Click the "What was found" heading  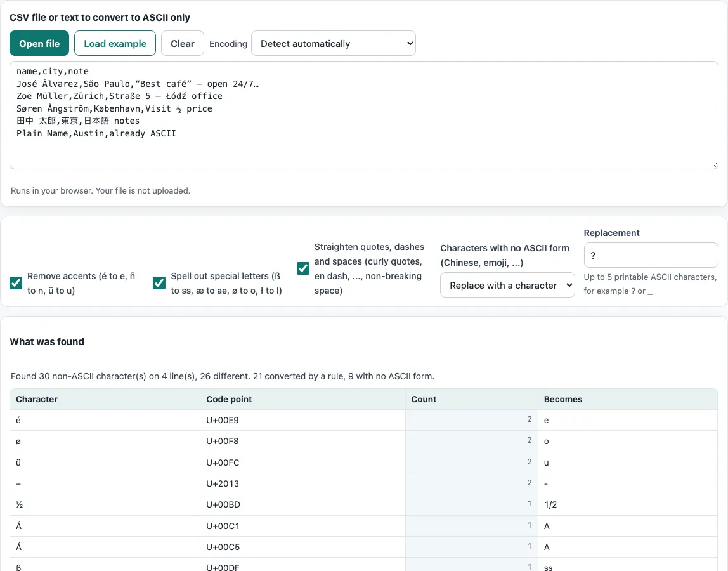[x=47, y=341]
